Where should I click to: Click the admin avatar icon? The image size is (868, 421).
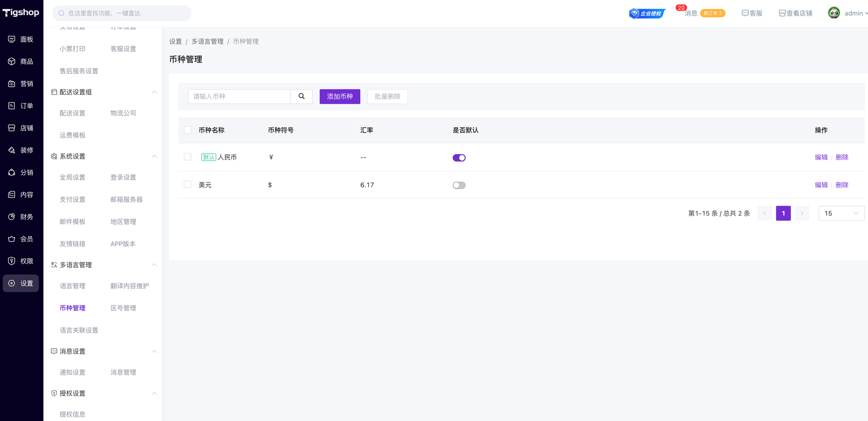tap(834, 13)
